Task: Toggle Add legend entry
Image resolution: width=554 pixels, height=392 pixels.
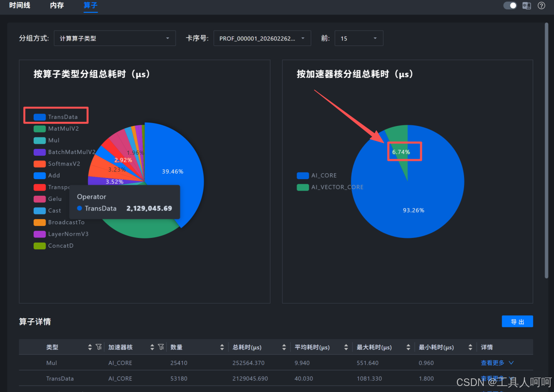Action: point(47,175)
